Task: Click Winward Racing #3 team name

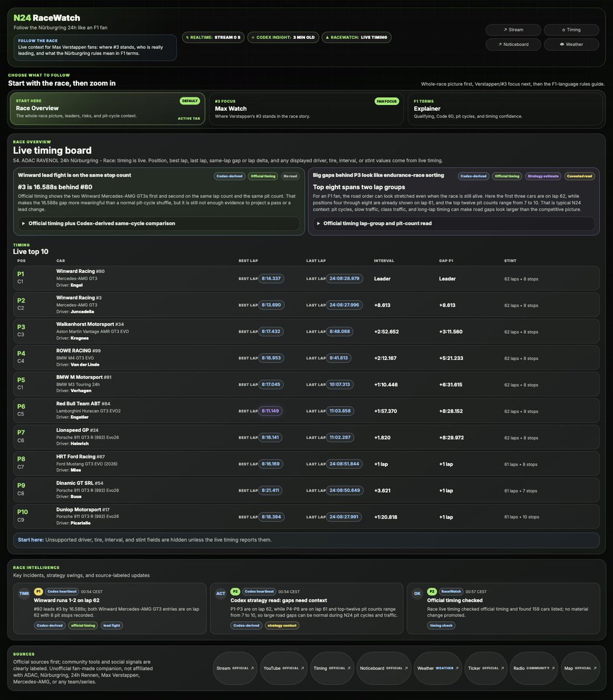Action: [x=79, y=297]
